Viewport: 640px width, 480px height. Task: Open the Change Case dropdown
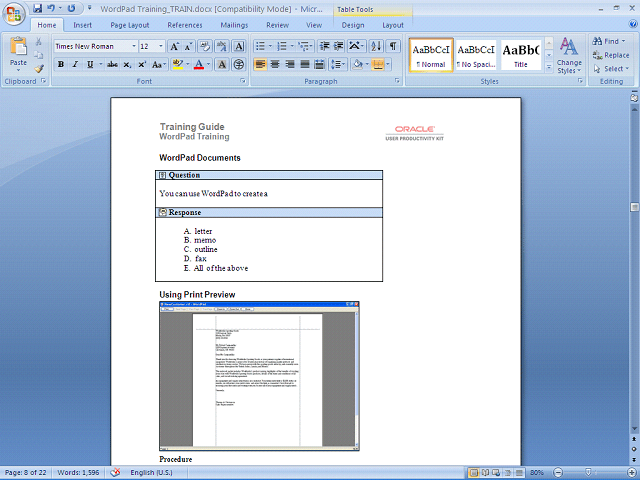(159, 64)
